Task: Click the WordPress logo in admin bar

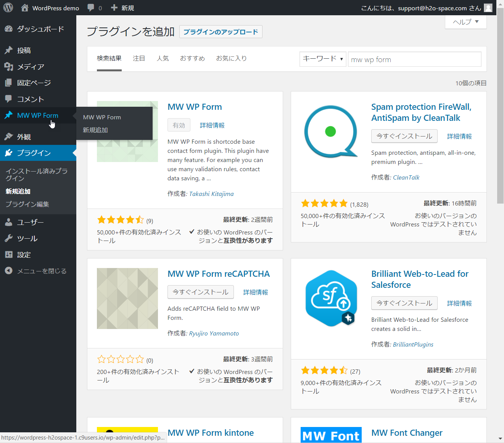Action: click(x=8, y=8)
